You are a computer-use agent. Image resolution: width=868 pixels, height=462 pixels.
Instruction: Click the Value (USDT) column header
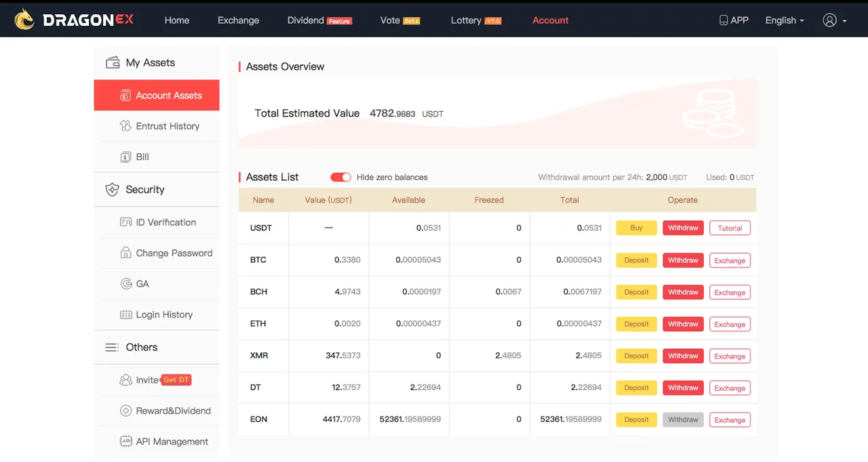point(328,200)
